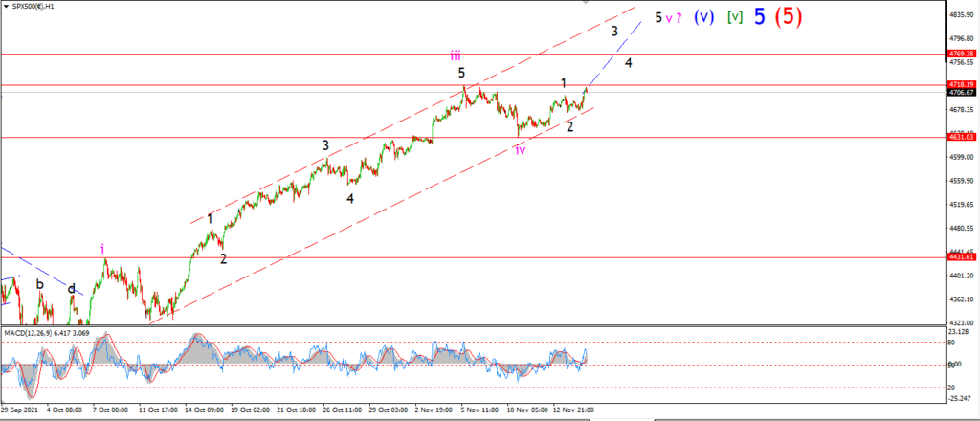This screenshot has width=980, height=421.
Task: Select the green [v] wave label
Action: point(734,17)
